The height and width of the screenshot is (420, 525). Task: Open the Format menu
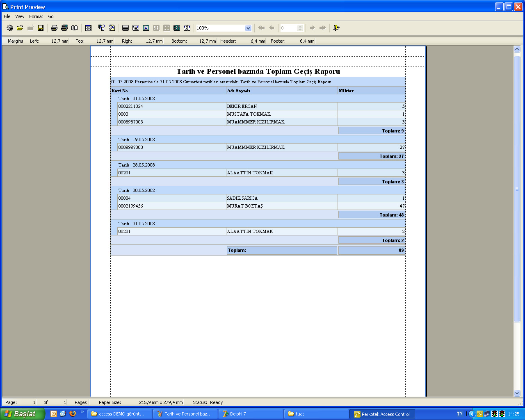(36, 16)
